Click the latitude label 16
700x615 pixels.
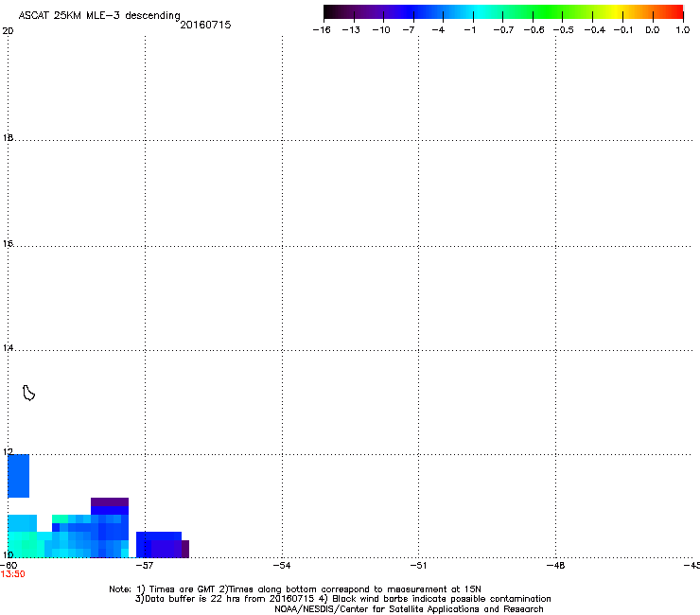coord(8,244)
